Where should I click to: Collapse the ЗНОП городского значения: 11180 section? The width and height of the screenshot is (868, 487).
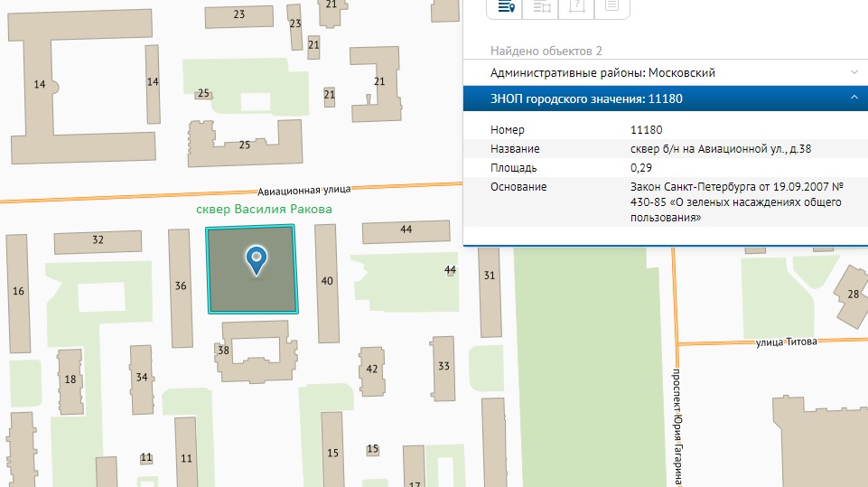click(854, 98)
